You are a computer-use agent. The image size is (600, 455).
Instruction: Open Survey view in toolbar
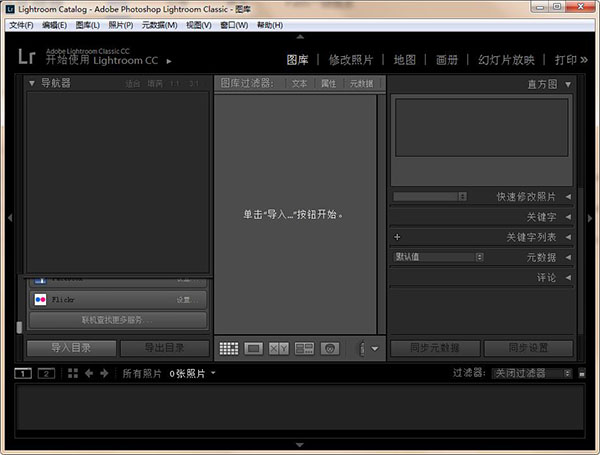305,349
